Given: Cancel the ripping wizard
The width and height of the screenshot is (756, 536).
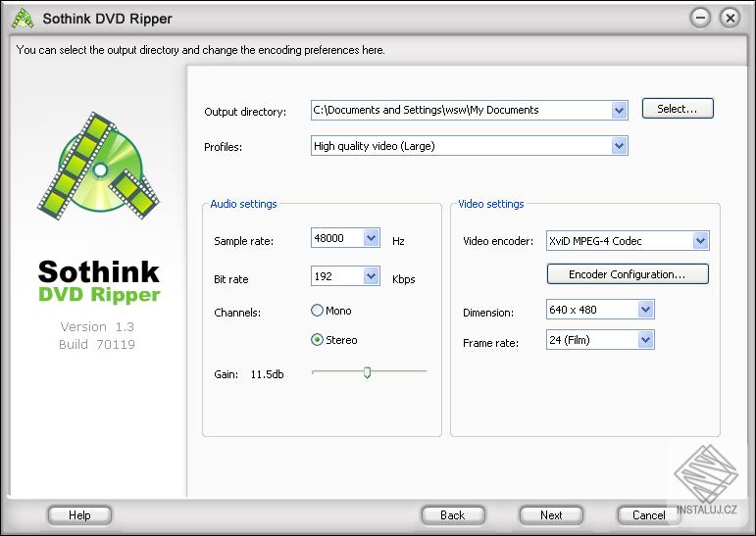Looking at the screenshot, I should tap(649, 515).
